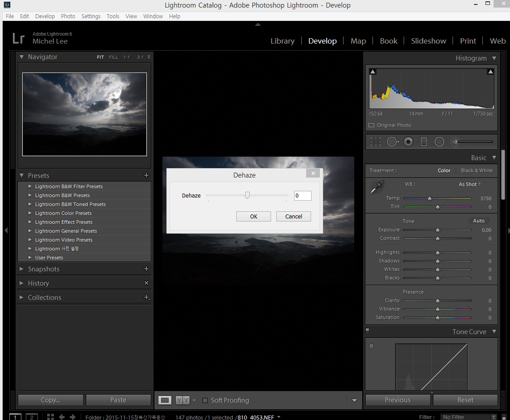The width and height of the screenshot is (510, 420).
Task: Choose the Red Eye Correction tool
Action: click(408, 142)
